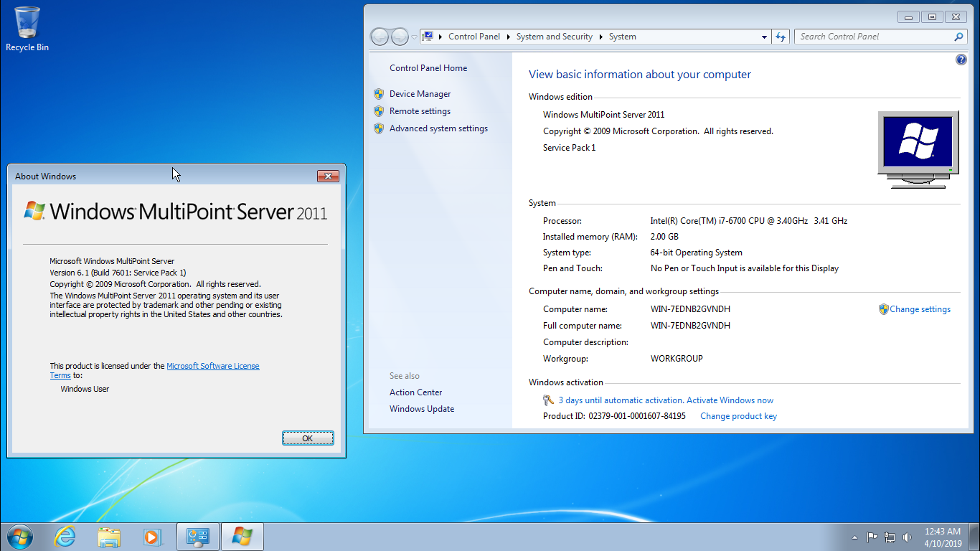This screenshot has height=551, width=980.
Task: Click the processor Intel Core i7-6700 text
Action: click(749, 221)
